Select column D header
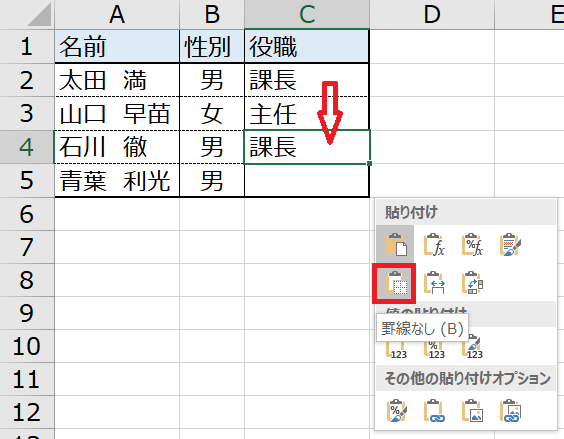 click(432, 14)
